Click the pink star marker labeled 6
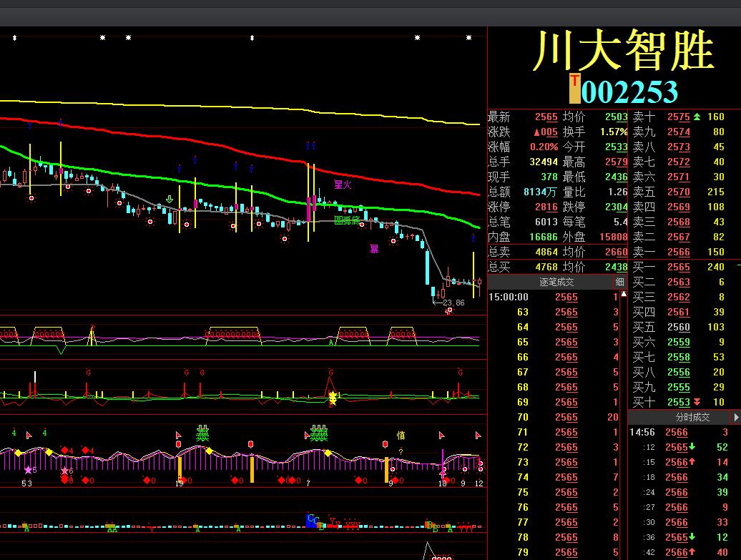The image size is (741, 560). tap(65, 471)
